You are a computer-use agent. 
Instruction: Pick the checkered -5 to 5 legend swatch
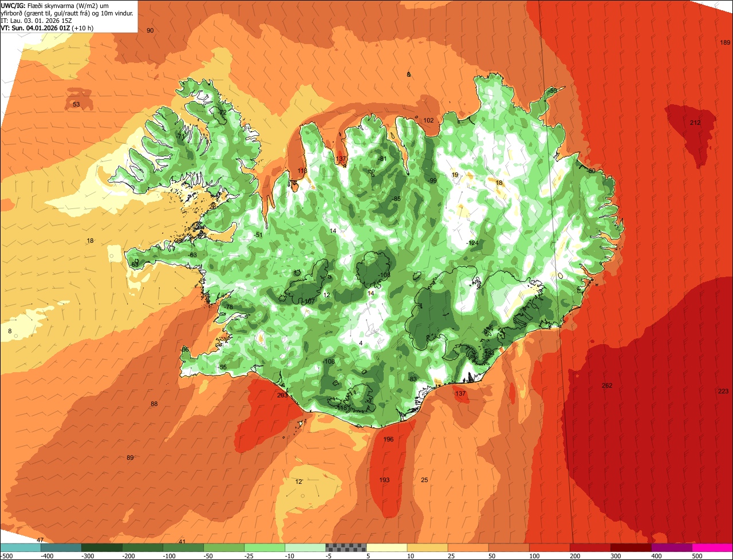coord(346,548)
